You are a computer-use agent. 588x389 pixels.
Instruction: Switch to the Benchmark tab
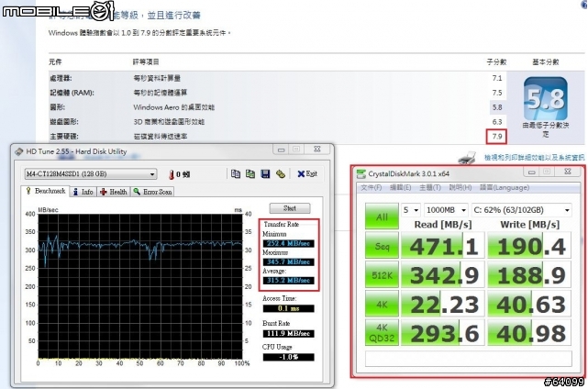pos(45,191)
